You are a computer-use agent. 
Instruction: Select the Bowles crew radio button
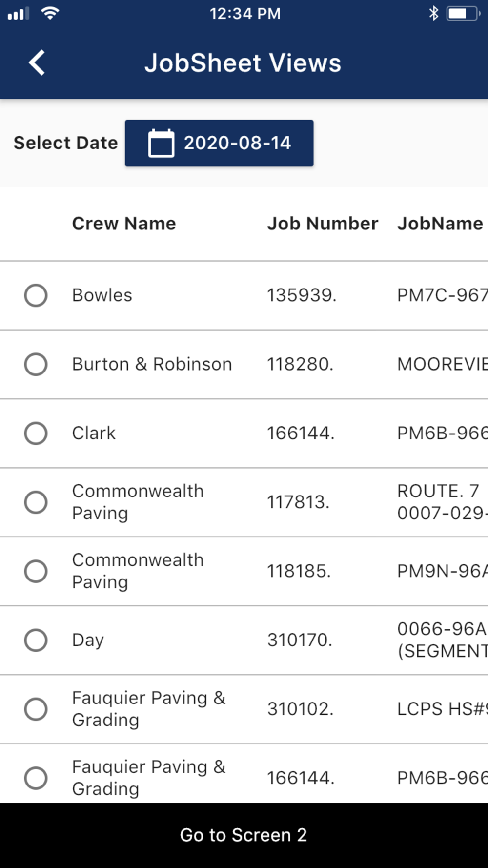[x=36, y=295]
